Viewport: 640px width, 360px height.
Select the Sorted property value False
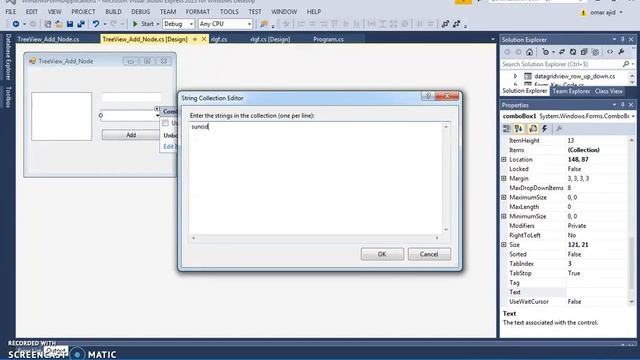pyautogui.click(x=574, y=254)
